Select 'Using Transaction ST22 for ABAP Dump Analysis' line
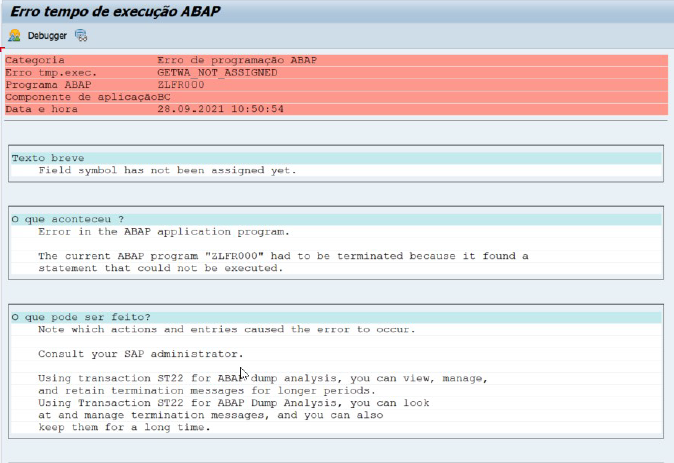This screenshot has height=463, width=674. [234, 403]
